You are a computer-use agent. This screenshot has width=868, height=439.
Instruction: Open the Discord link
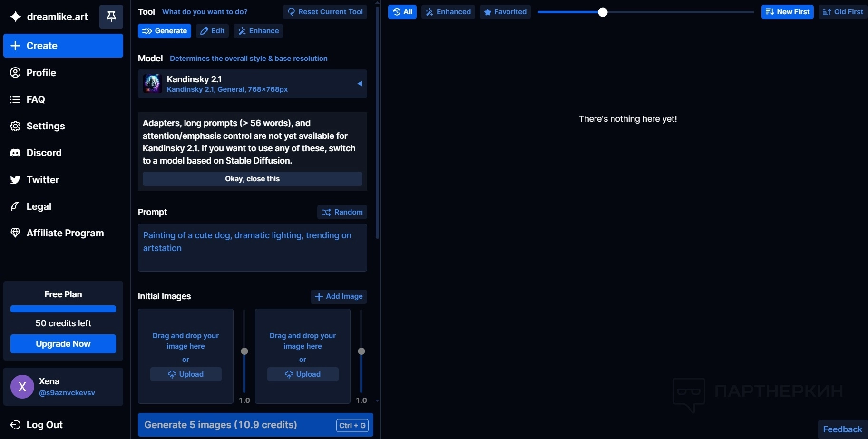[63, 153]
